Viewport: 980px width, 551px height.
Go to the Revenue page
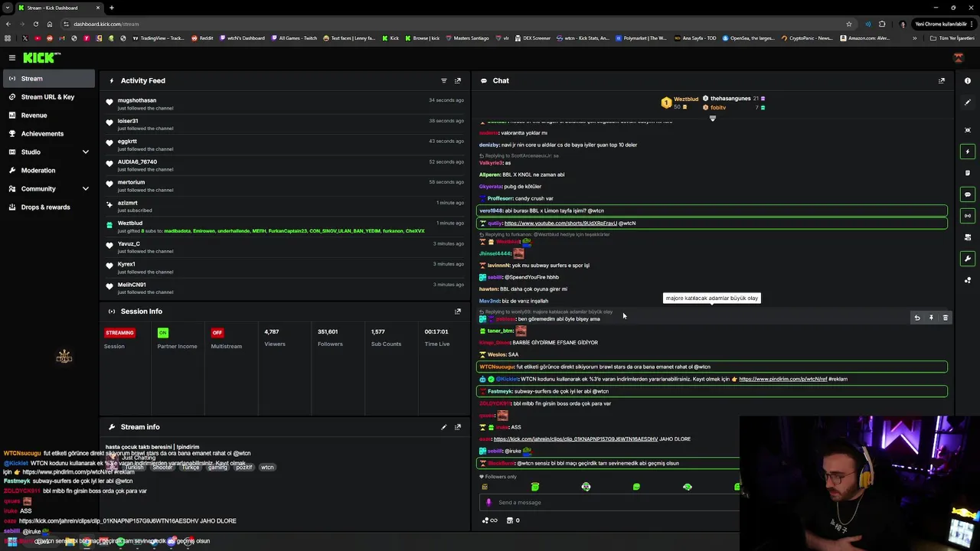pyautogui.click(x=47, y=116)
